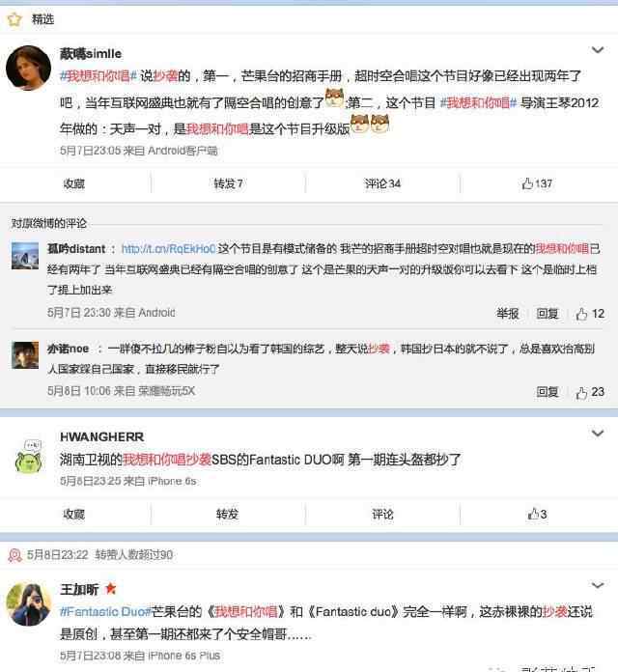Like the 戴嘻simlle post with 137 likes
Viewport: 618px width, 672px height.
(x=537, y=183)
